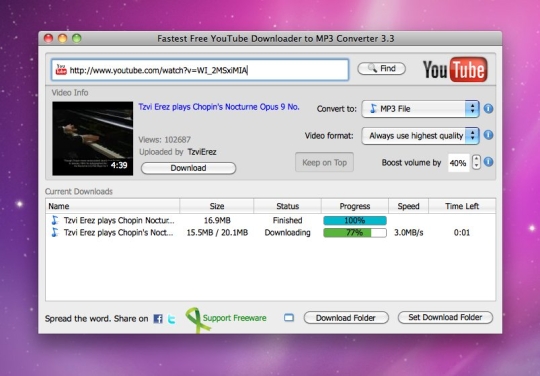Click music note icon of downloading item
540x376 pixels.
(x=55, y=232)
